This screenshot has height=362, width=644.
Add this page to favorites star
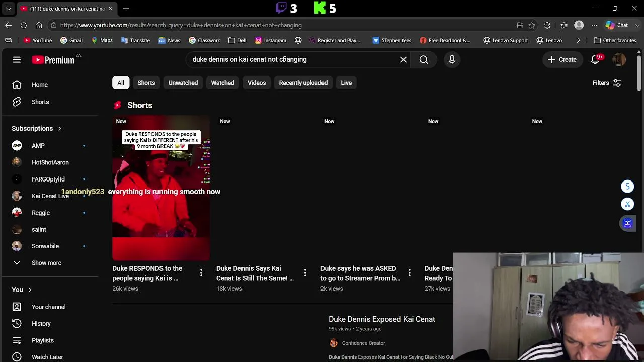click(x=532, y=25)
